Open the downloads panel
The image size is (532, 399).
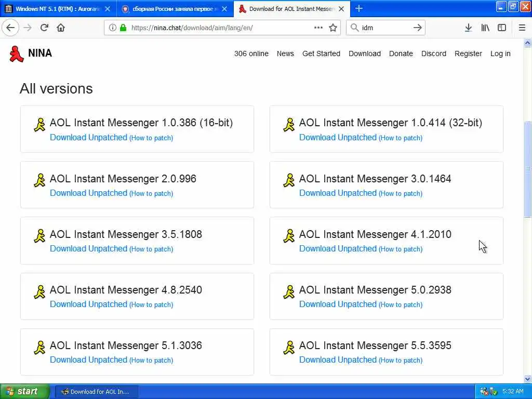tap(468, 28)
